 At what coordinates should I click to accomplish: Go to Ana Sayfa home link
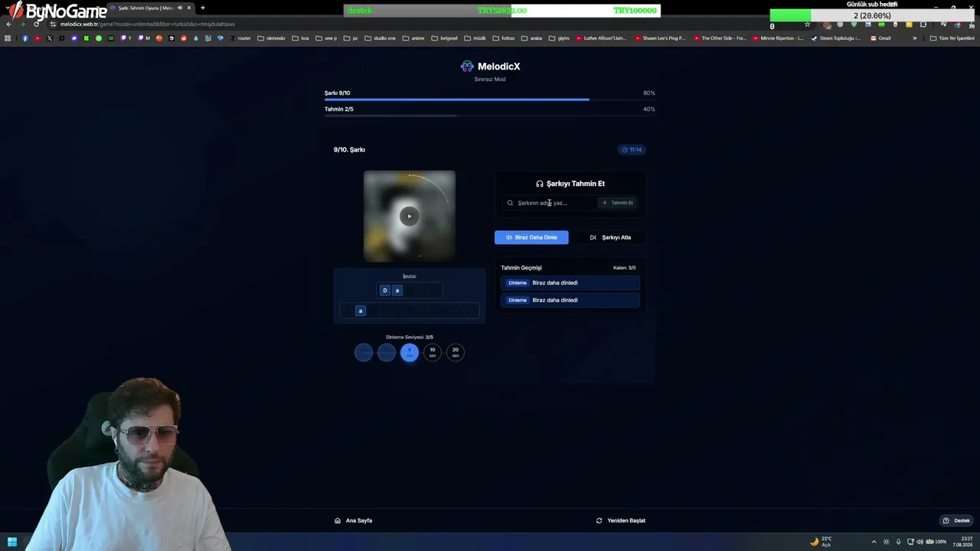(x=354, y=520)
